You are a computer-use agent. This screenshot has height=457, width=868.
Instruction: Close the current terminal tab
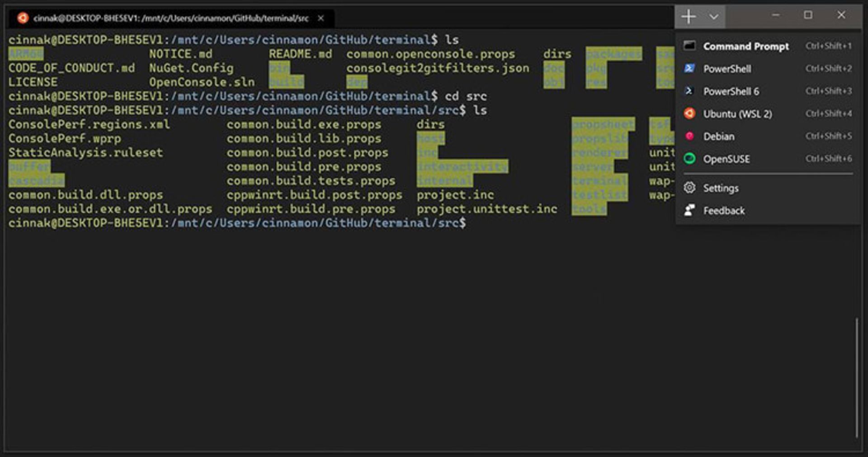click(x=321, y=19)
